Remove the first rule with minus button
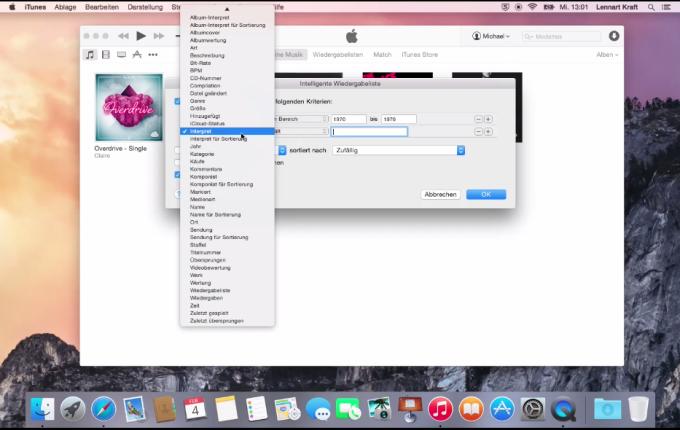The height and width of the screenshot is (430, 680). tap(478, 119)
